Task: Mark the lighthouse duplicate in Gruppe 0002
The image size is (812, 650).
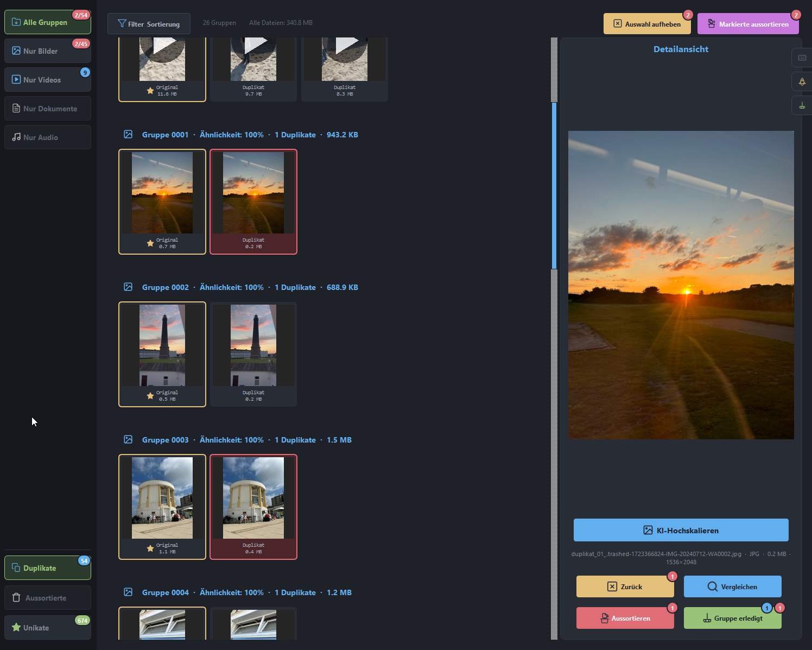Action: click(253, 354)
